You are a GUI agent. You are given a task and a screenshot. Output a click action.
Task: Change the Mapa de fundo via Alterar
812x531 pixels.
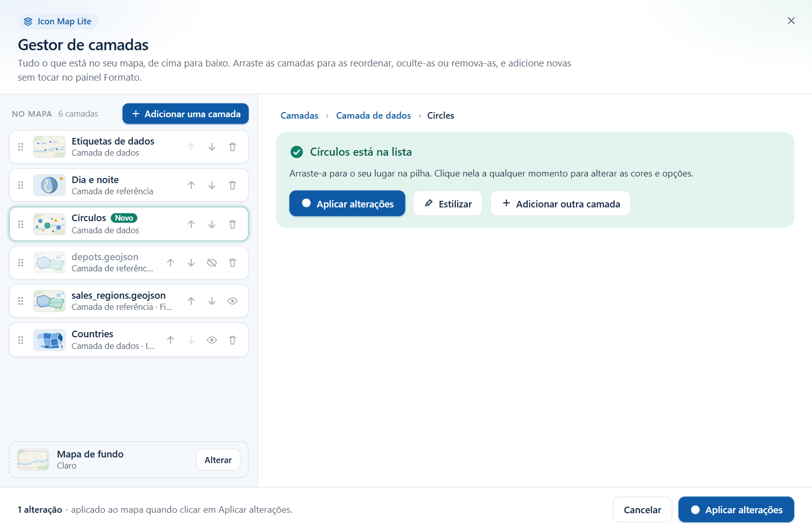coord(218,460)
